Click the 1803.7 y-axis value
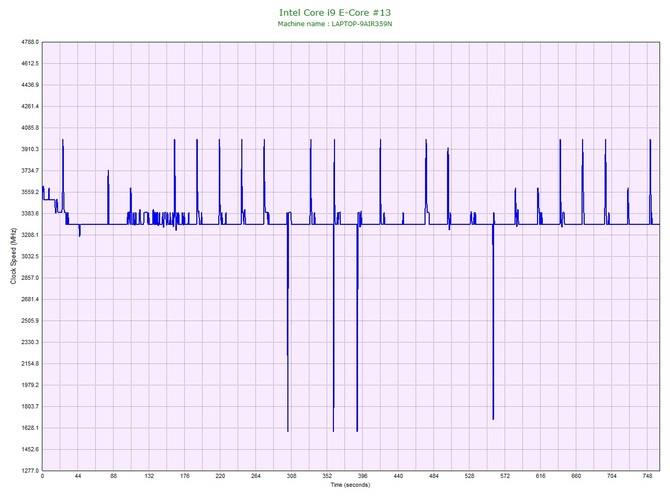670x502 pixels. [30, 406]
